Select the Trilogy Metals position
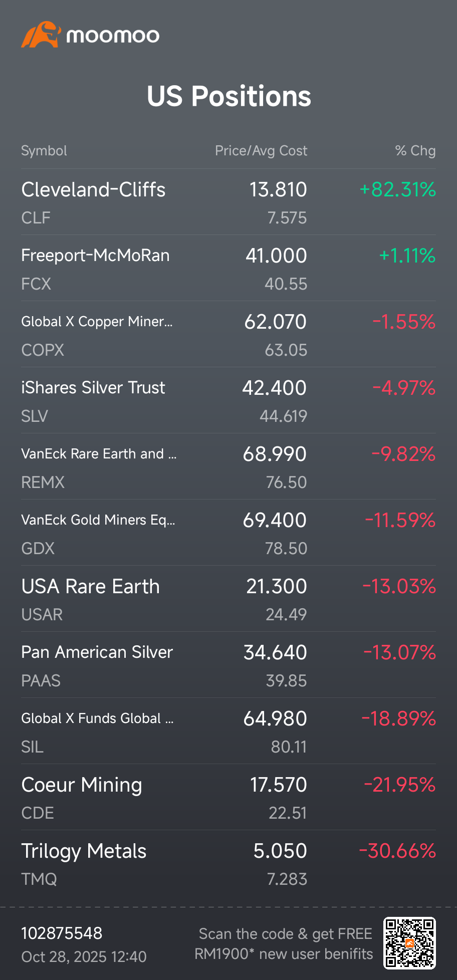The height and width of the screenshot is (980, 457). [84, 851]
